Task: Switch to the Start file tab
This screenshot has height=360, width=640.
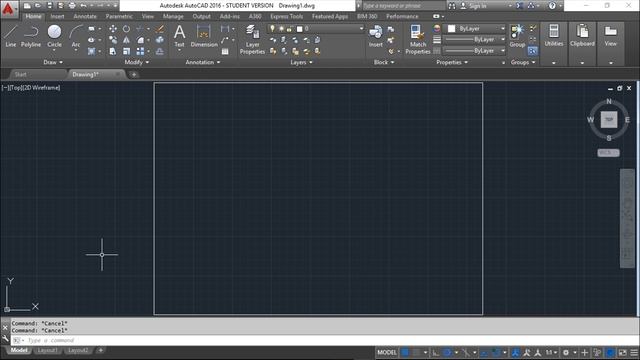Action: [20, 74]
